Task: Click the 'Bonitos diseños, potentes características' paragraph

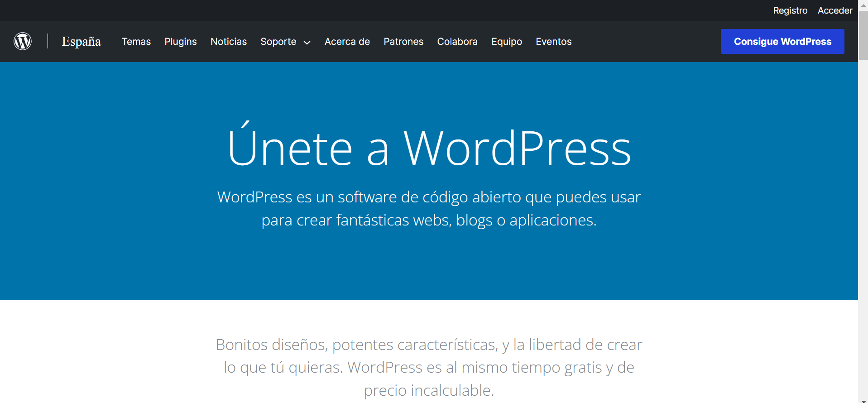Action: 429,367
